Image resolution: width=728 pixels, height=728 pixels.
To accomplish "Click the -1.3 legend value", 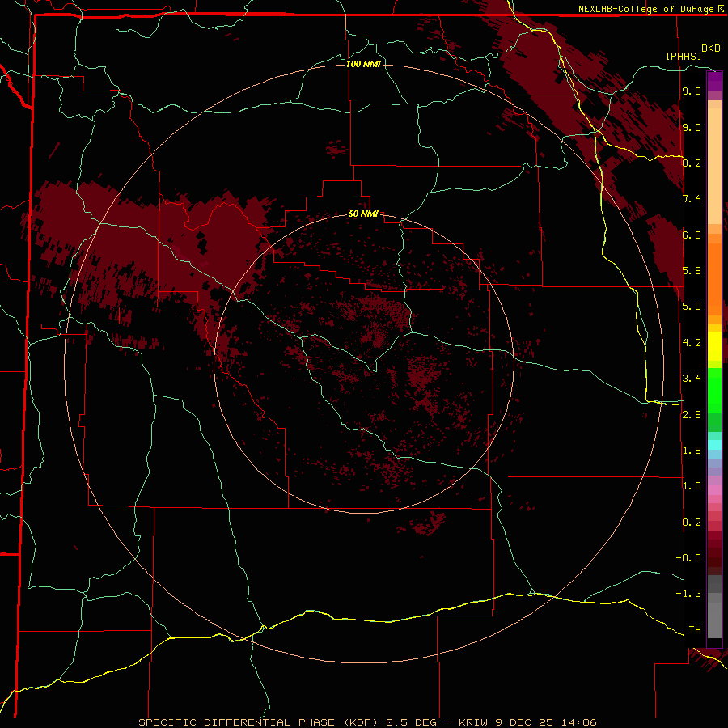I will 688,594.
